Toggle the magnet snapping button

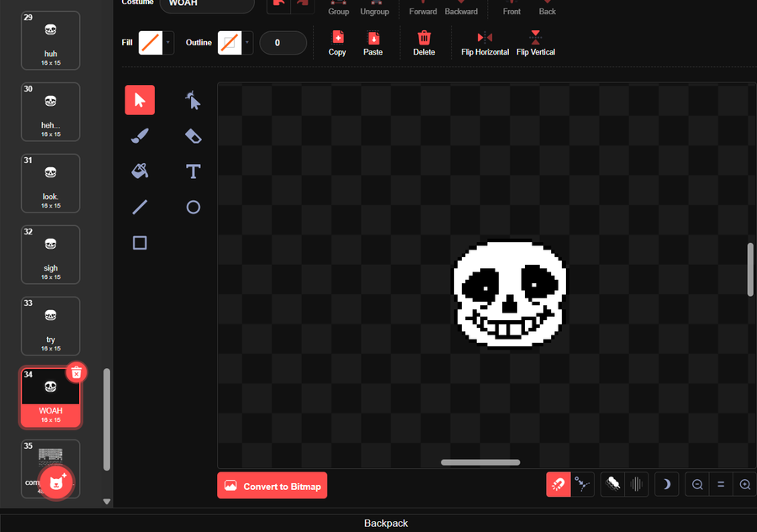pyautogui.click(x=558, y=484)
